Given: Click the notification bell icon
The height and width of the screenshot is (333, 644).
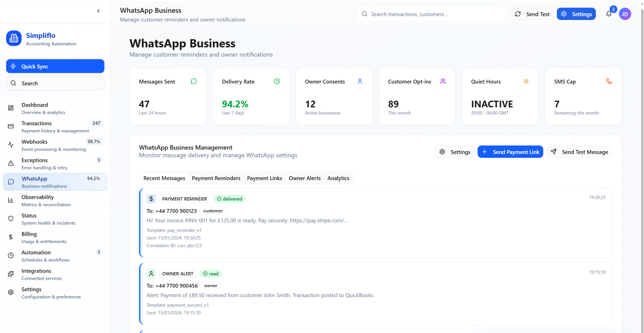Looking at the screenshot, I should [x=609, y=14].
